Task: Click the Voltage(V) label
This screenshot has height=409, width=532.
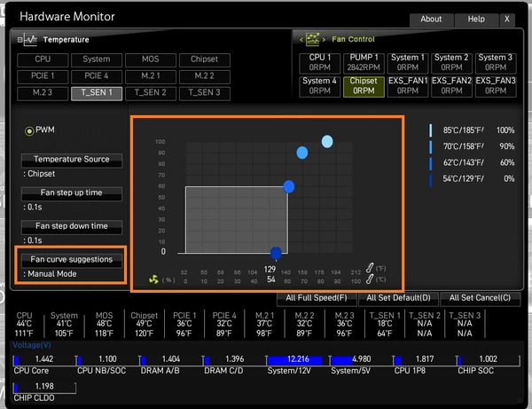Action: tap(32, 345)
